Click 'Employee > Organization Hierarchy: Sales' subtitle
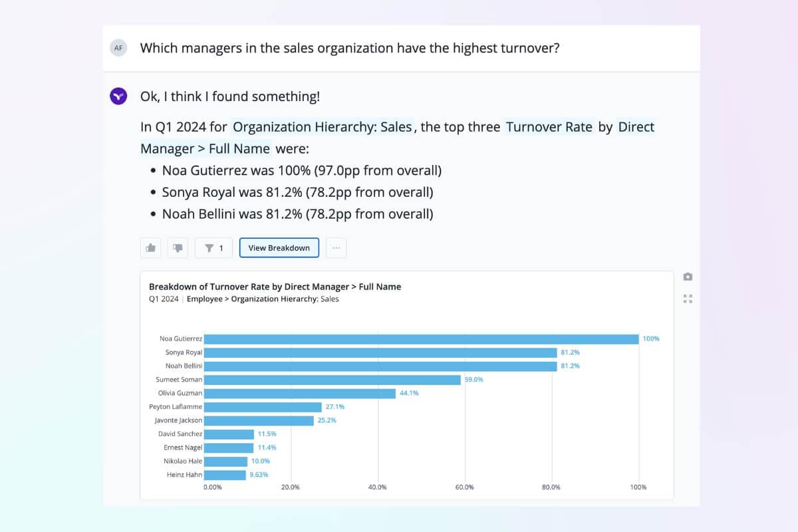 [x=263, y=299]
